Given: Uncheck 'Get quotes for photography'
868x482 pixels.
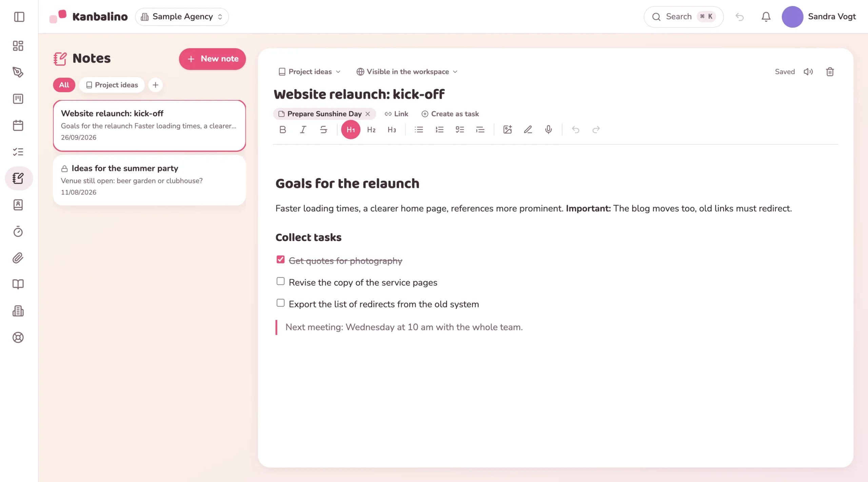Looking at the screenshot, I should (280, 260).
